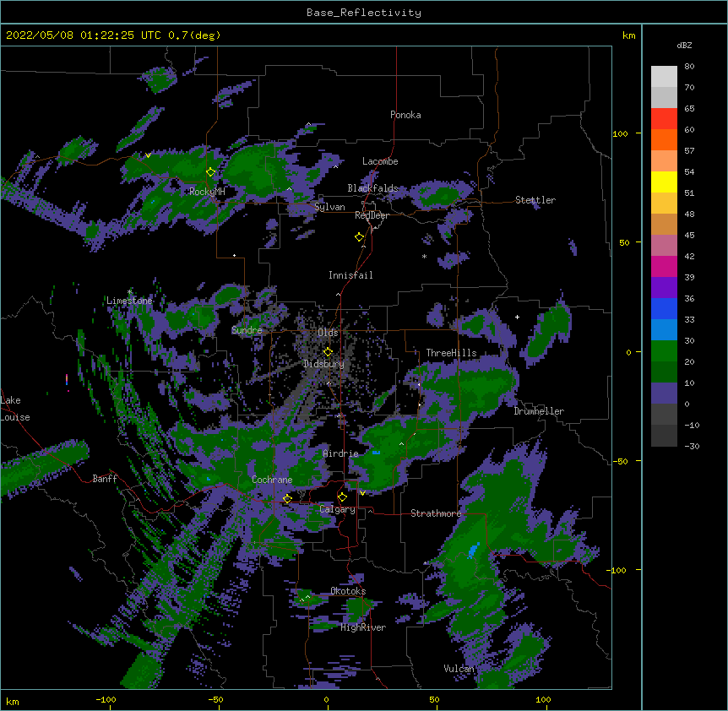This screenshot has height=711, width=728.
Task: Click the Ponoka city label
Action: (x=405, y=115)
